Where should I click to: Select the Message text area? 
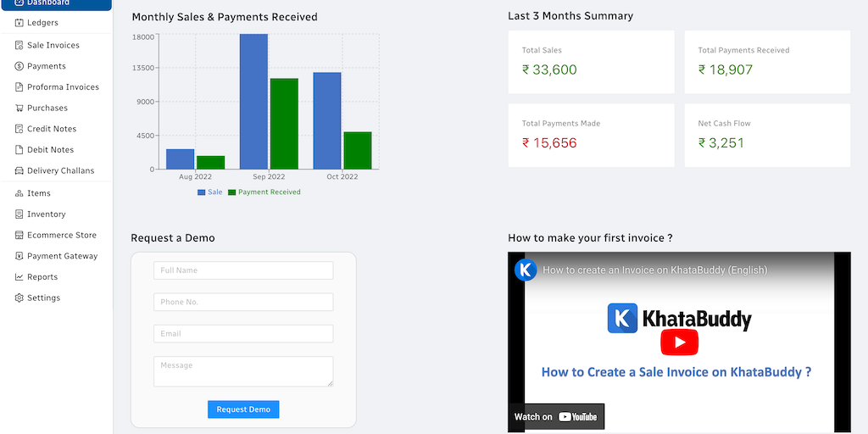point(243,371)
